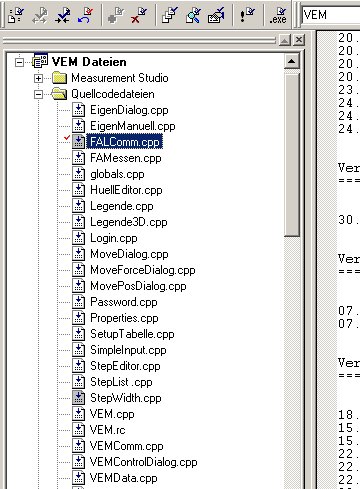Click the file icon beside globals.cpp
This screenshot has width=360, height=489.
pyautogui.click(x=79, y=174)
